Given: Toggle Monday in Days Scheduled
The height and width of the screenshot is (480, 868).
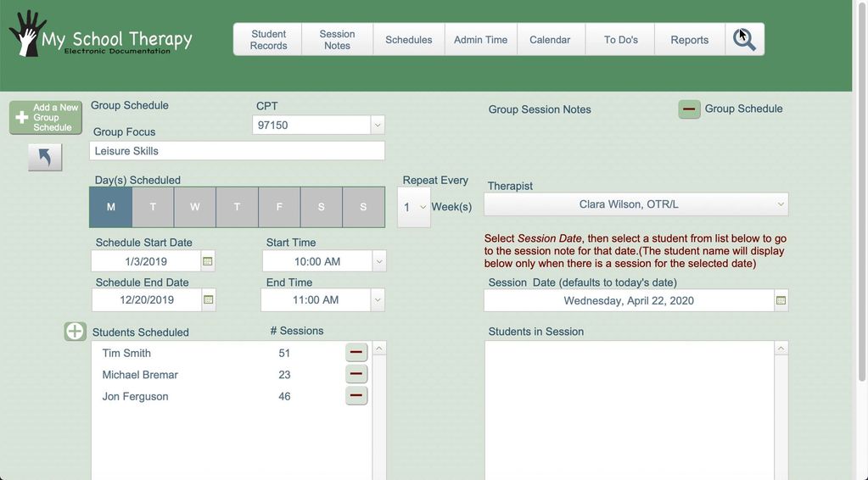Looking at the screenshot, I should [111, 207].
